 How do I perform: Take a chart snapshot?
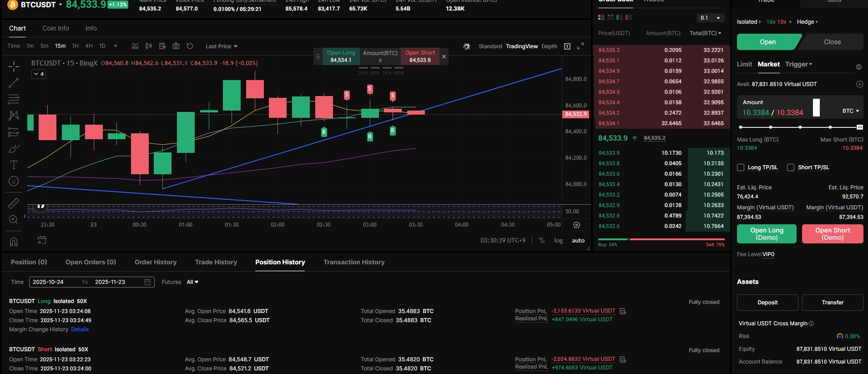[x=176, y=46]
